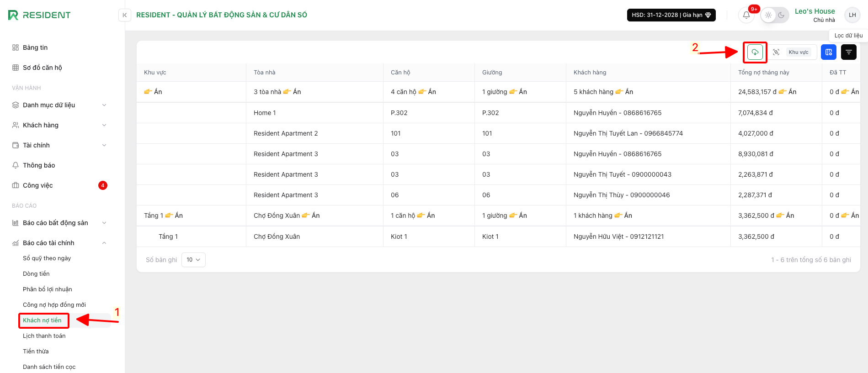Click the LH user avatar
Image resolution: width=868 pixels, height=373 pixels.
point(852,15)
